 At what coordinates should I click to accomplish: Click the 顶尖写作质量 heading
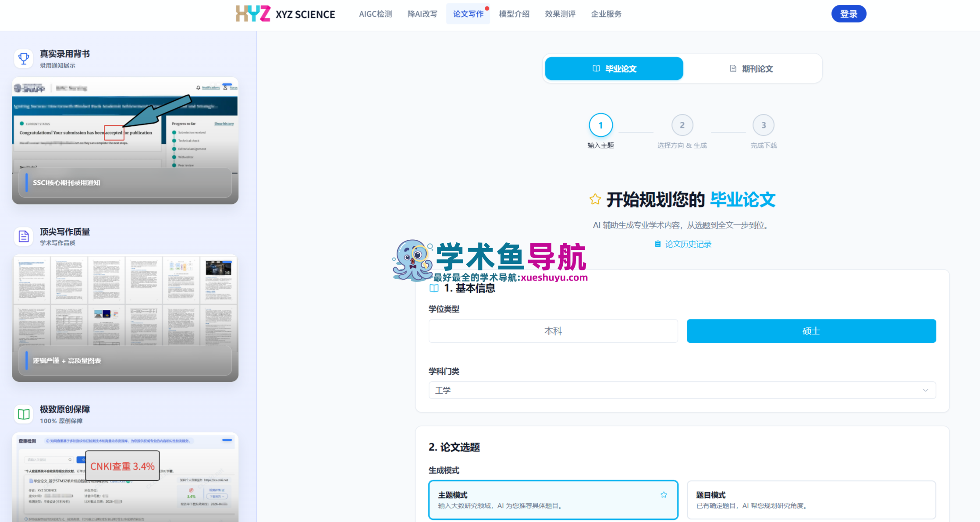point(65,232)
